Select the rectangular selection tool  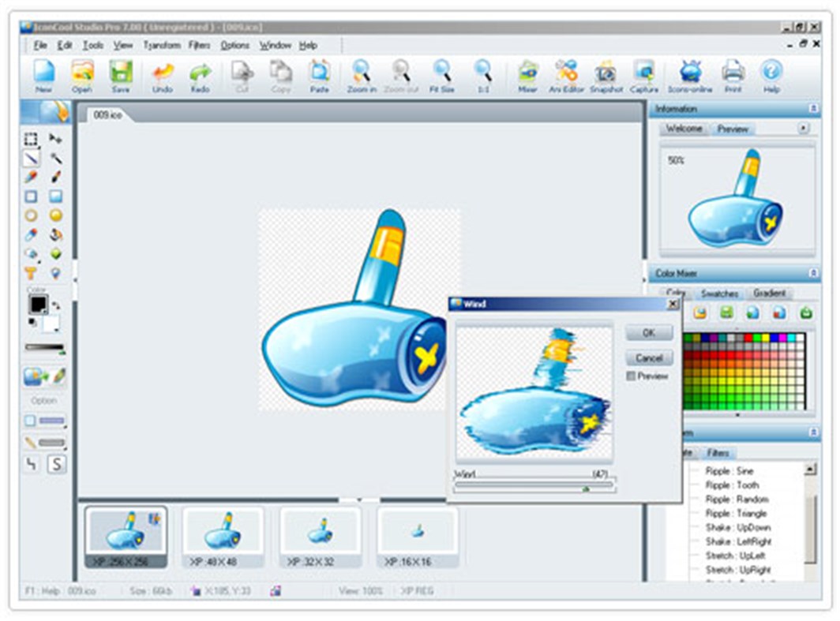[31, 139]
